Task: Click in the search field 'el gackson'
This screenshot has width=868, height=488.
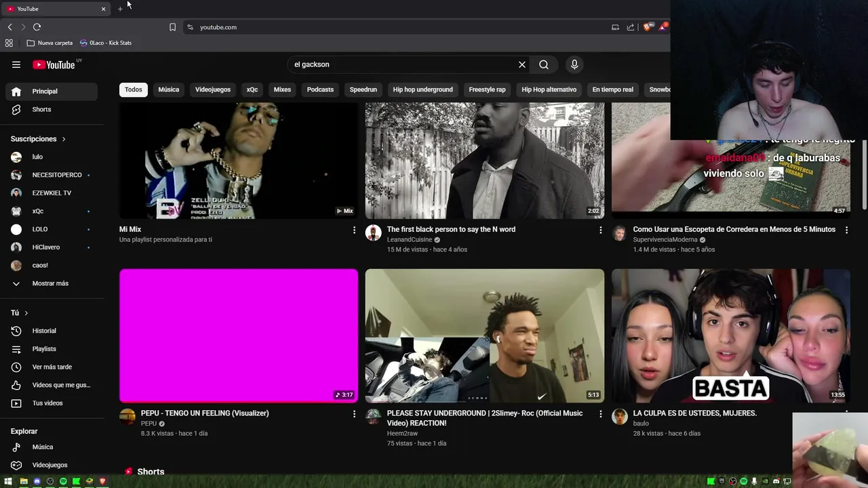Action: [400, 64]
